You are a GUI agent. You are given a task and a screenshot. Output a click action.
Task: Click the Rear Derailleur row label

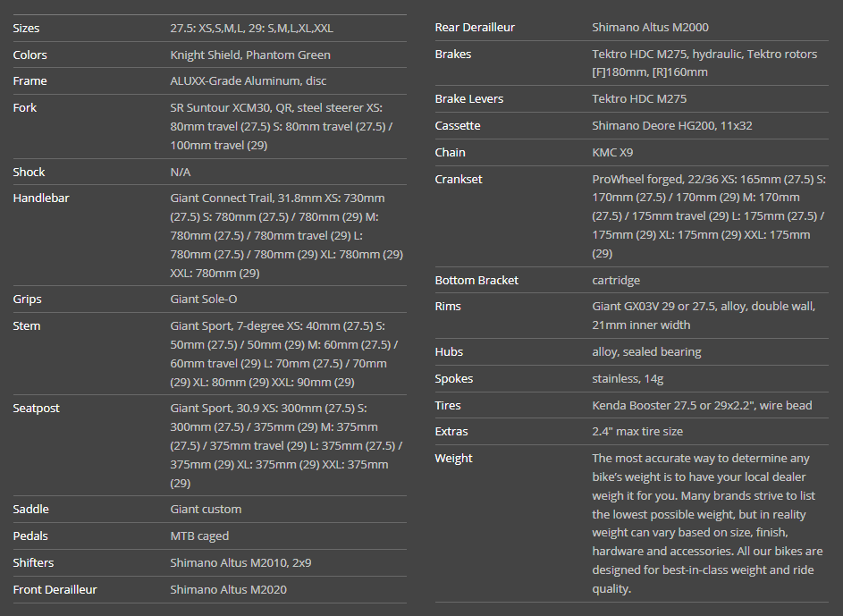(475, 28)
